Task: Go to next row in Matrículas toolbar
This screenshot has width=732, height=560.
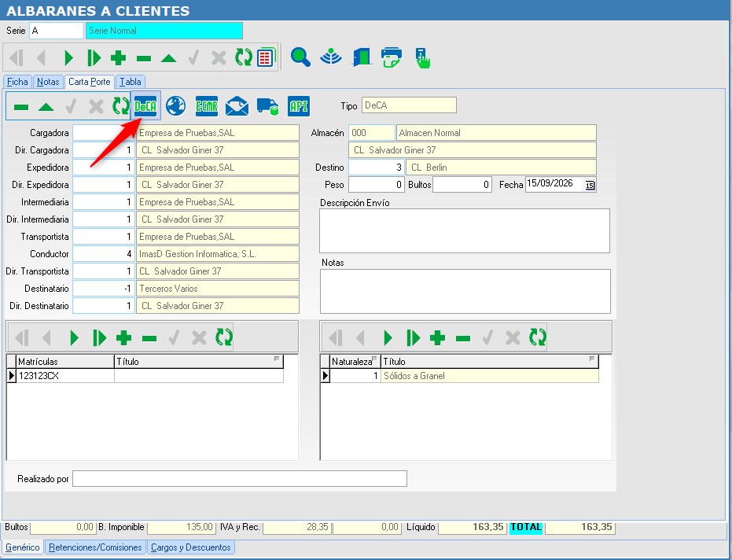Action: tap(74, 337)
